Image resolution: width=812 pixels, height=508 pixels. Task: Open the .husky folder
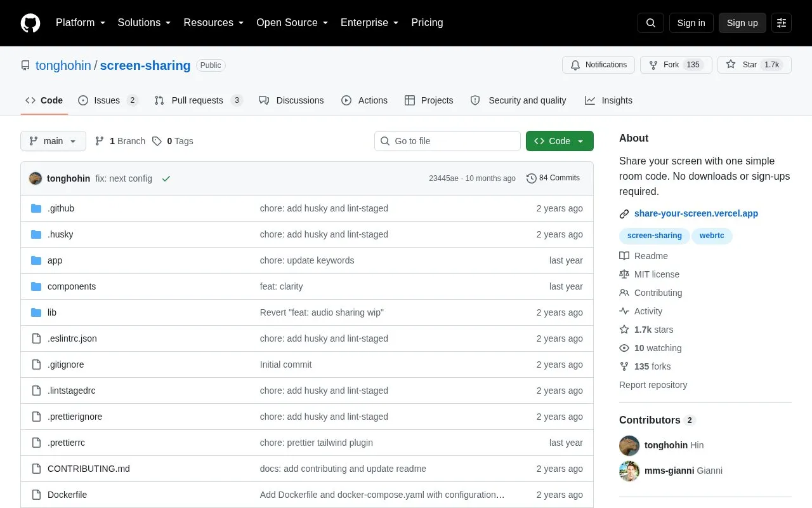tap(60, 234)
